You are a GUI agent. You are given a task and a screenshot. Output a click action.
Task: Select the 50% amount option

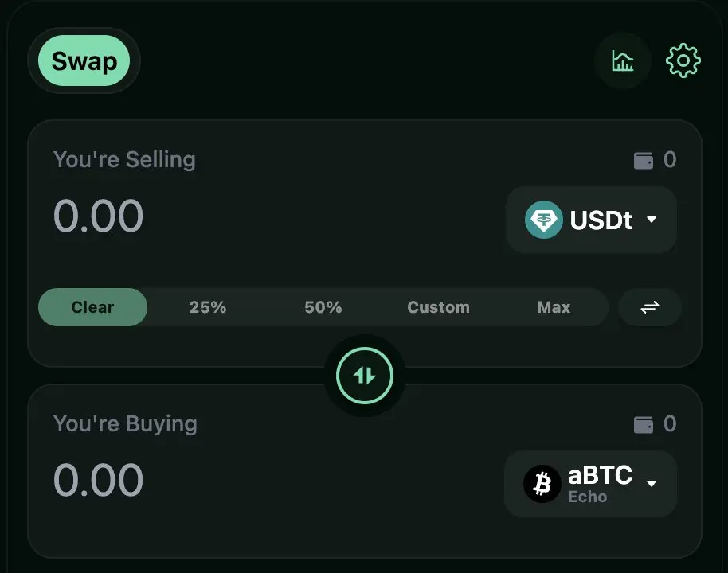click(x=323, y=307)
